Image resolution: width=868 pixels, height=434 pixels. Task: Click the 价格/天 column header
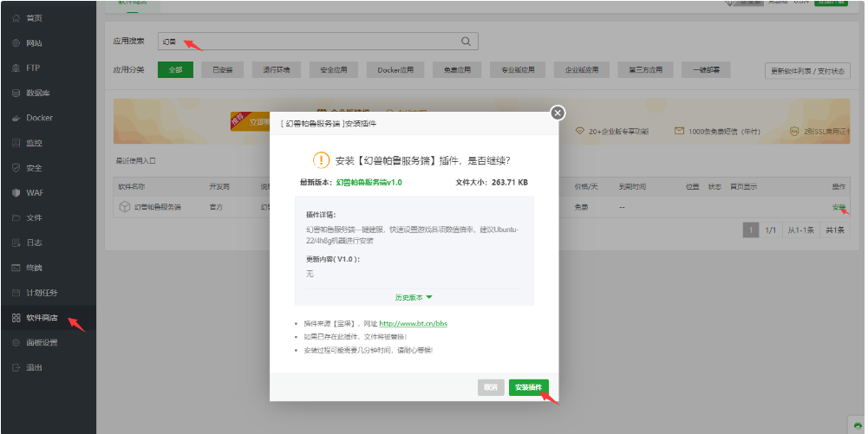(586, 187)
